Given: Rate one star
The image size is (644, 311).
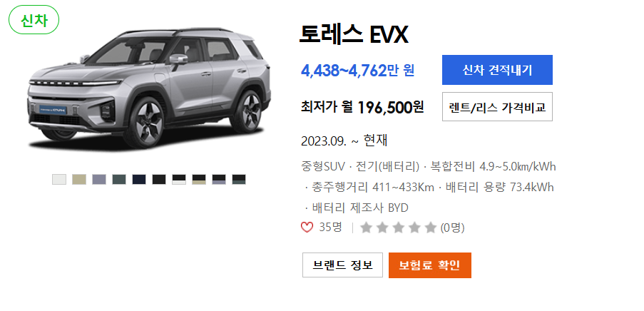Looking at the screenshot, I should (366, 228).
